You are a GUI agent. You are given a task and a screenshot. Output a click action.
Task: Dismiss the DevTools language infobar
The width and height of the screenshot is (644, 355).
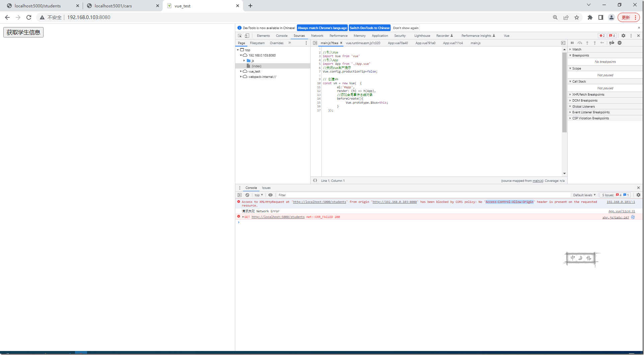tap(639, 28)
